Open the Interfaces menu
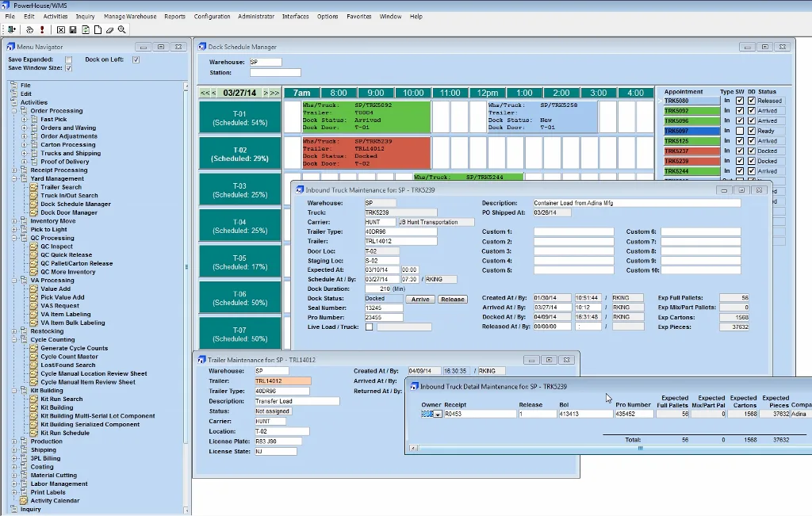This screenshot has height=516, width=812. coord(295,17)
